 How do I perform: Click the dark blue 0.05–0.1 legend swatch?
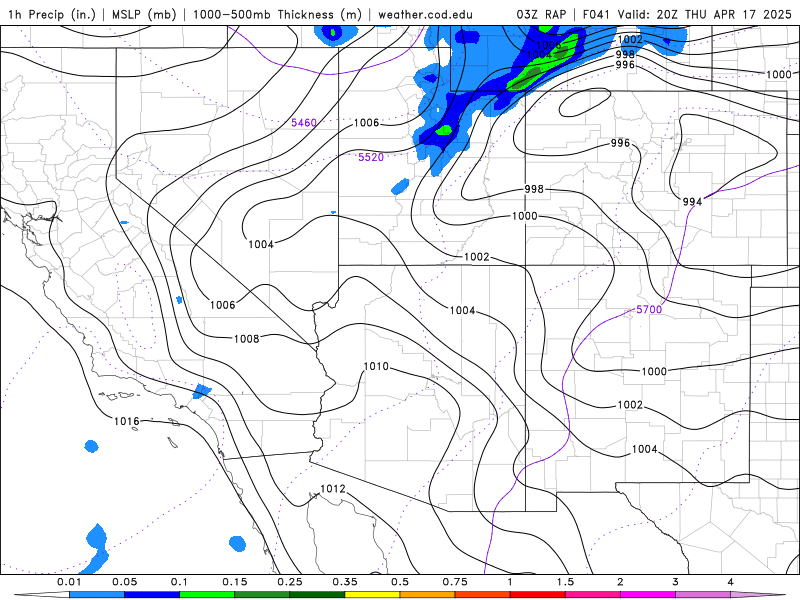pyautogui.click(x=152, y=595)
